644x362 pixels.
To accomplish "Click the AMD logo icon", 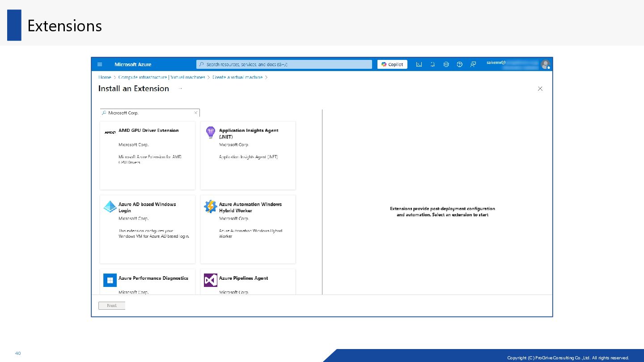I will (110, 132).
